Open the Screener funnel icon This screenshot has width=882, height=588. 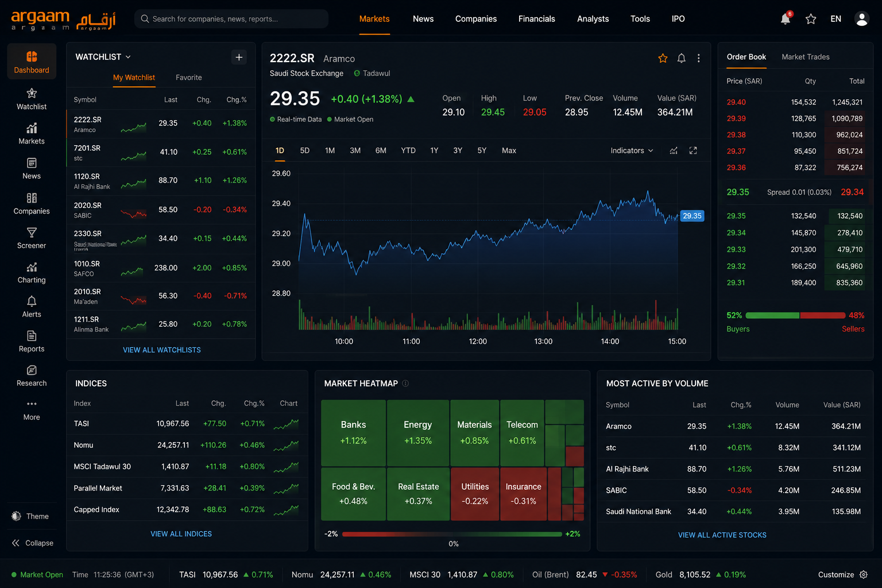pos(32,233)
